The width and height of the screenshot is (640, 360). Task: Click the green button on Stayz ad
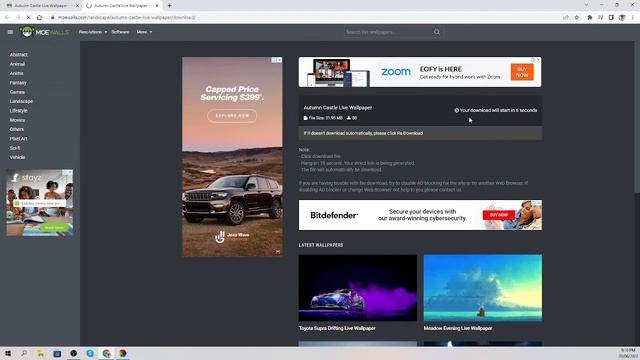coord(54,228)
